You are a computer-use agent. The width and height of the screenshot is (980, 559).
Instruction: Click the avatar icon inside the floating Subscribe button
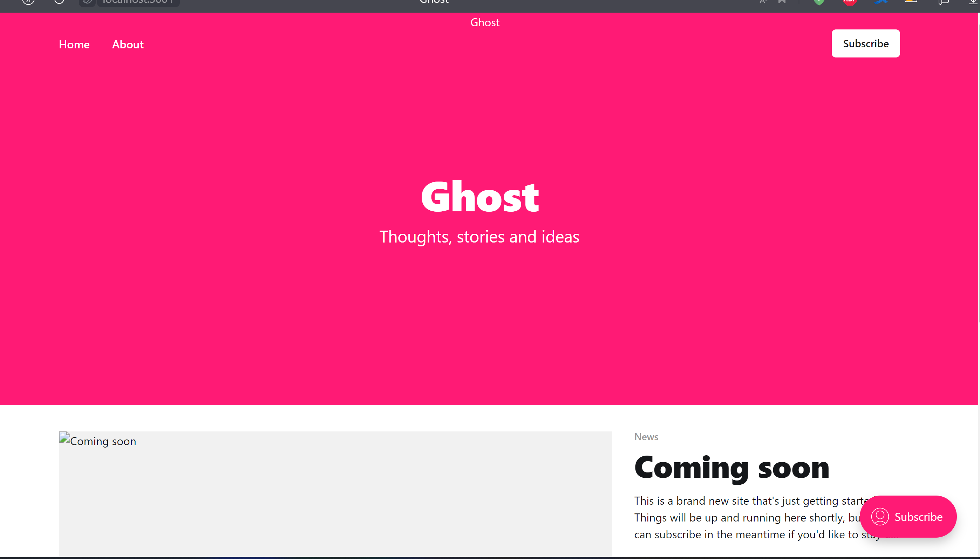tap(881, 517)
